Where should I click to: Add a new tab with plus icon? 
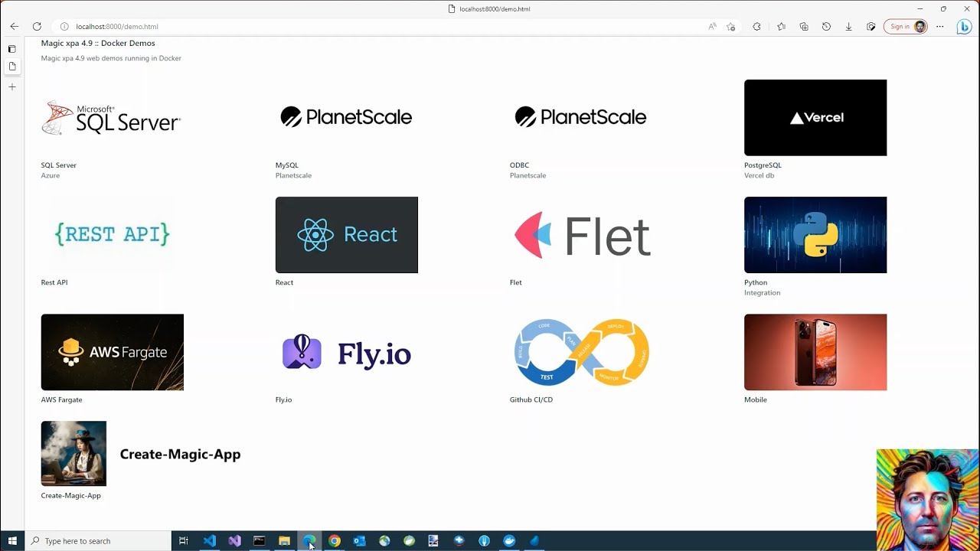(x=11, y=86)
